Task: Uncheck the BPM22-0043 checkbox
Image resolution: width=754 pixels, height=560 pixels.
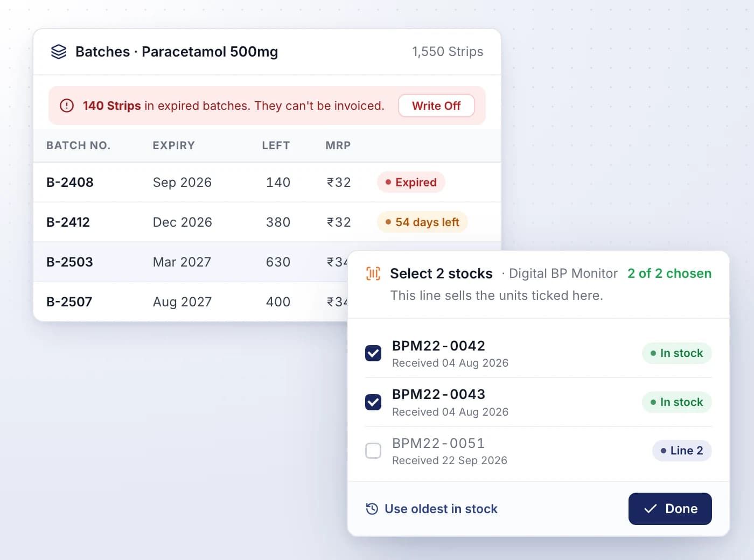Action: point(373,402)
